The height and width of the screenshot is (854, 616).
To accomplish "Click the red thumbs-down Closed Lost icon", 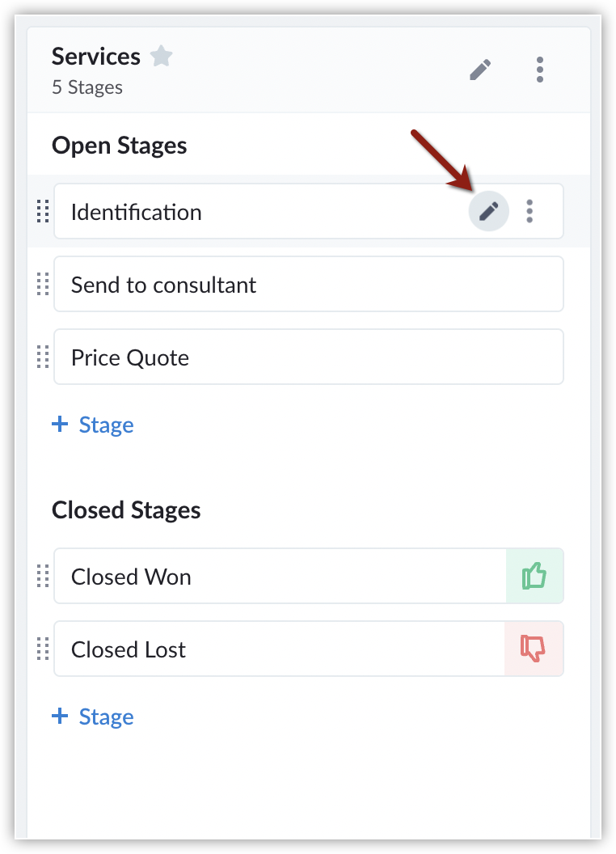I will [x=534, y=649].
